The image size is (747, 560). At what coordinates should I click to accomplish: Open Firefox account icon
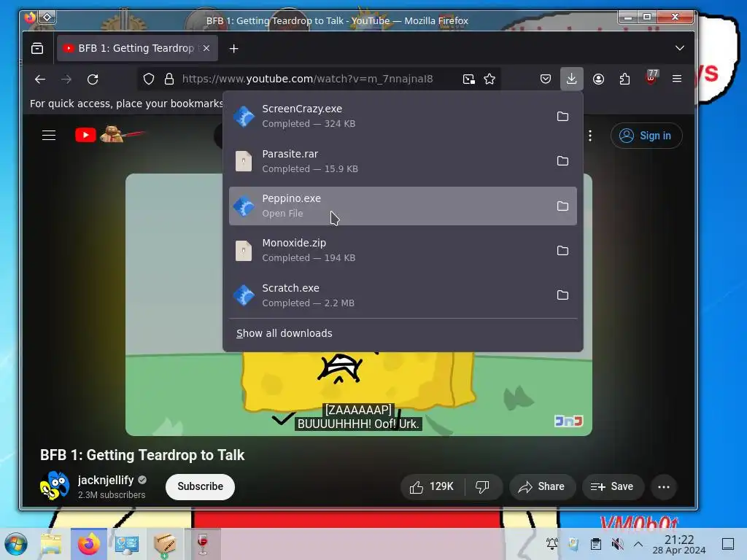coord(598,79)
